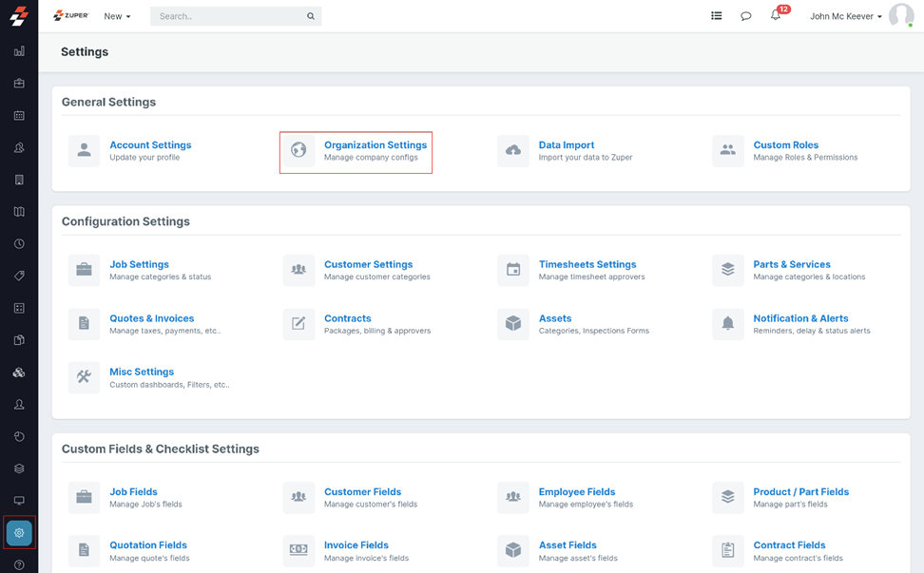Click the clock icon in sidebar
Image resolution: width=924 pixels, height=573 pixels.
pos(19,244)
